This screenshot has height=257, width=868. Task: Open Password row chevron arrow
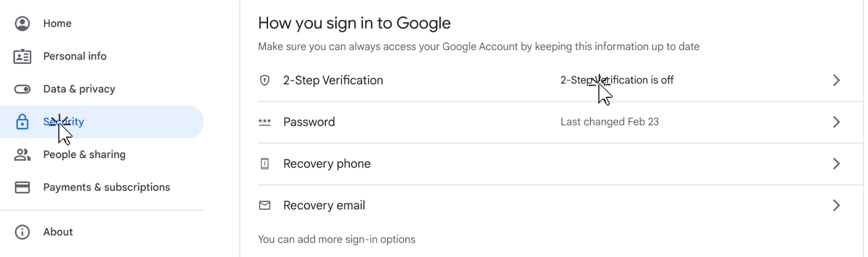(x=836, y=122)
